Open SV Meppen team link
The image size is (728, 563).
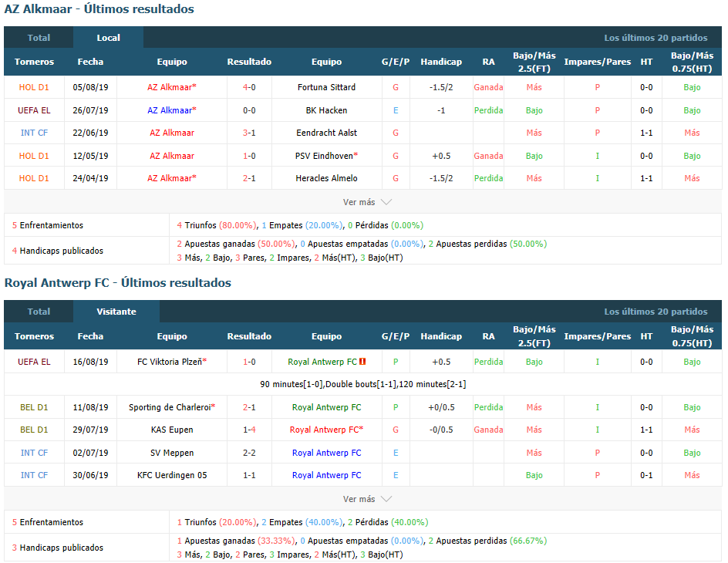pos(172,453)
